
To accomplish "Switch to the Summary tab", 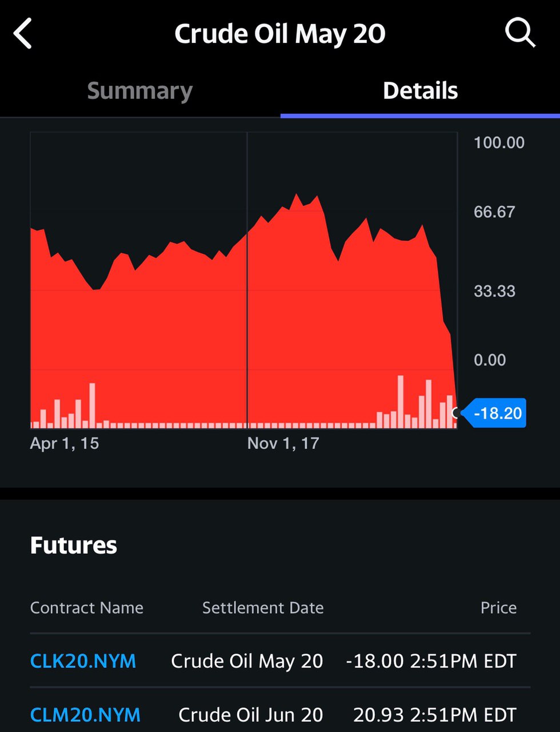I will tap(140, 91).
